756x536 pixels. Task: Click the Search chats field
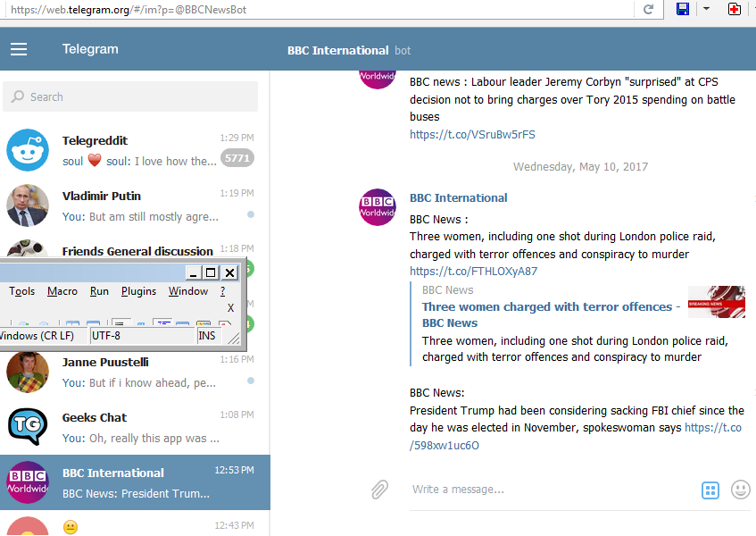130,96
